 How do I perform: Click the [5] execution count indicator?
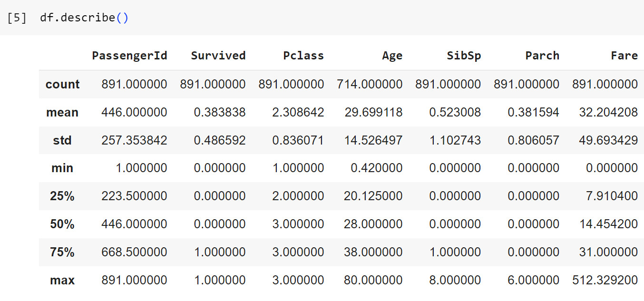(x=17, y=18)
